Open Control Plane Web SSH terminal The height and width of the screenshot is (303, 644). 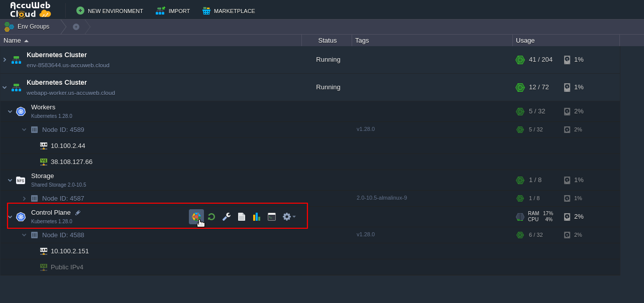[272, 217]
